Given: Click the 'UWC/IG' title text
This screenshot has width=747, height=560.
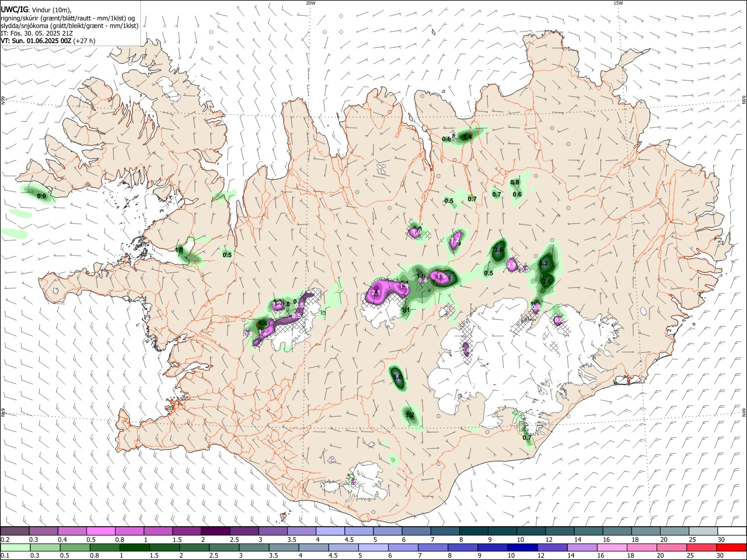Looking at the screenshot, I should coord(14,9).
